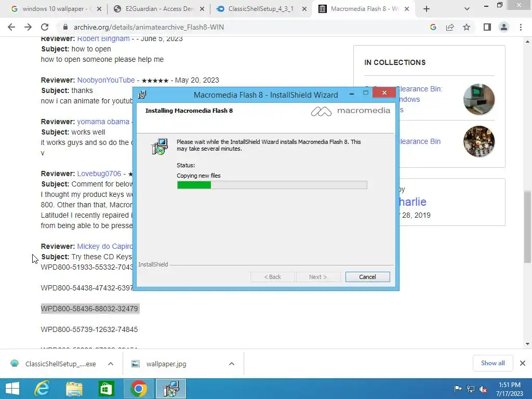The height and width of the screenshot is (399, 532).
Task: Go back to the previous page in Chrome
Action: click(x=11, y=27)
